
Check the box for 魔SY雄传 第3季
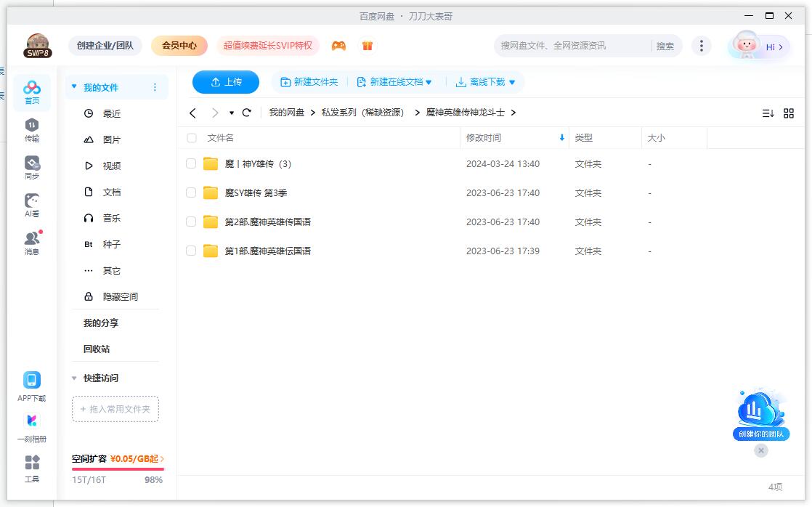pos(191,192)
